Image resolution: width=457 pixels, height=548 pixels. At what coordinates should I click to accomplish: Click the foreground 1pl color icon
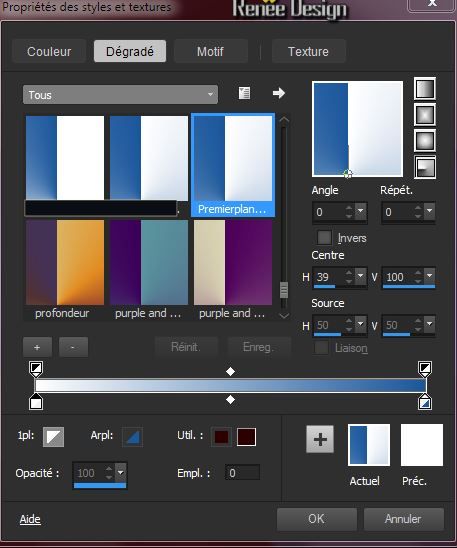[53, 437]
